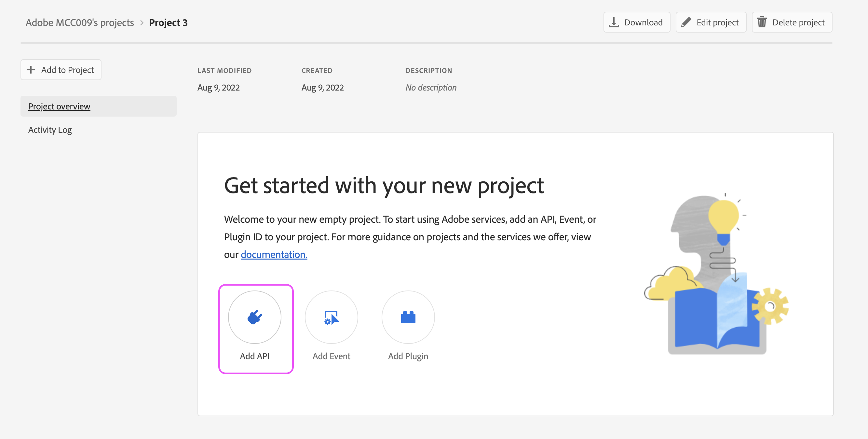Screen dimensions: 868x439
Task: Select the Project overview sidebar item
Action: click(59, 106)
